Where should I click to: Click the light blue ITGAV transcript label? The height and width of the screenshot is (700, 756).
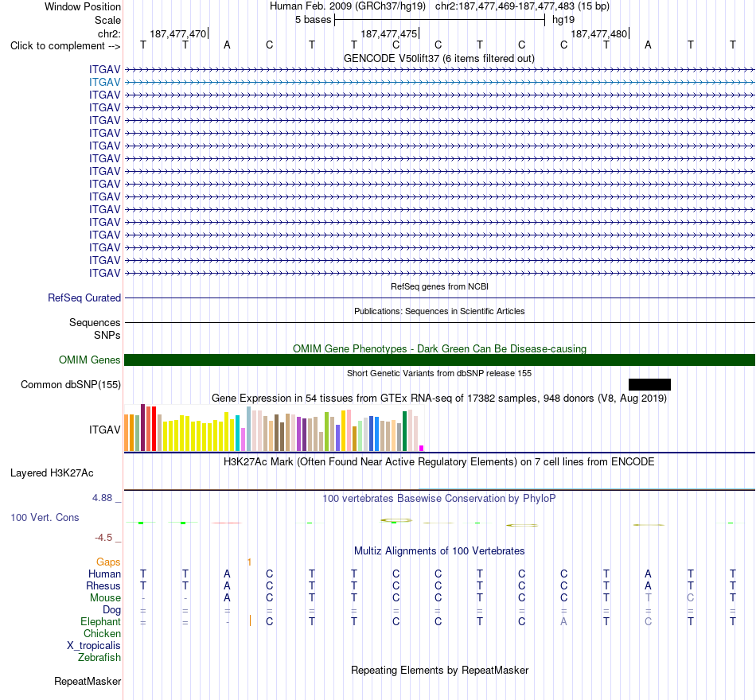click(x=104, y=82)
